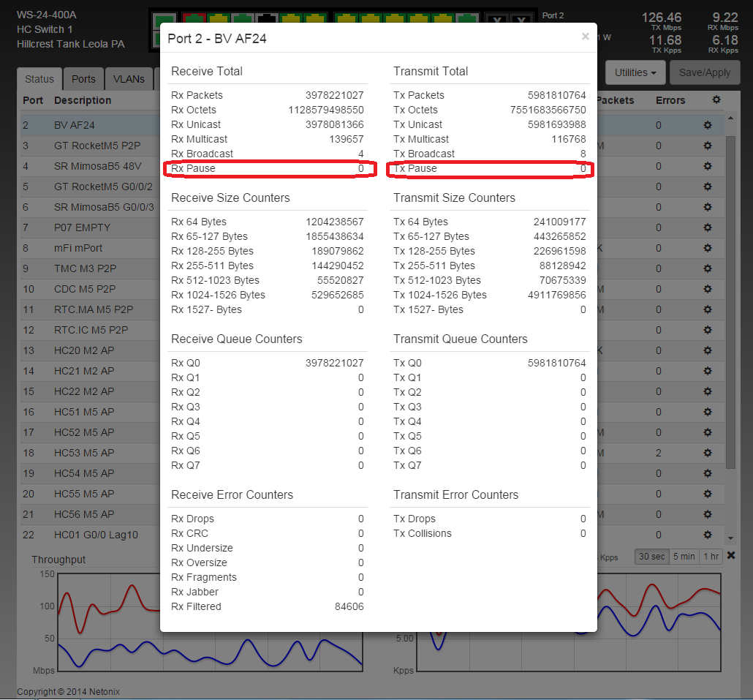The image size is (753, 700).
Task: Click port table scroll down arrow
Action: [x=730, y=538]
